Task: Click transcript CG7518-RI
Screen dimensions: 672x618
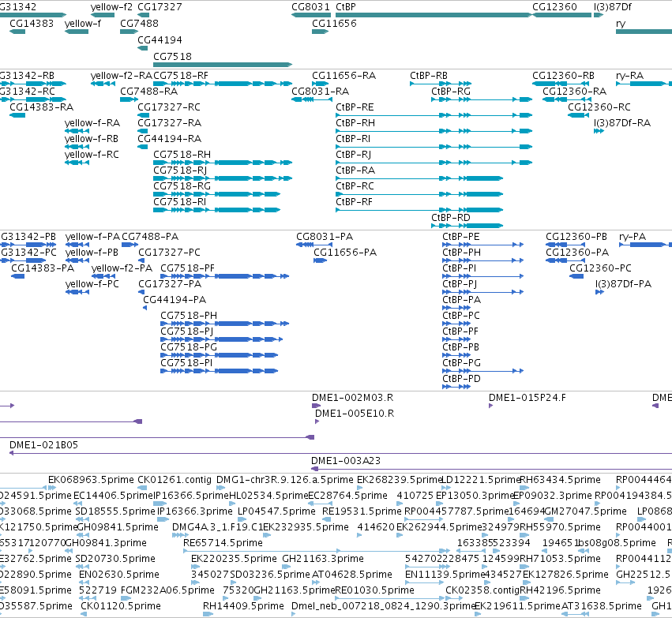Action: (179, 202)
